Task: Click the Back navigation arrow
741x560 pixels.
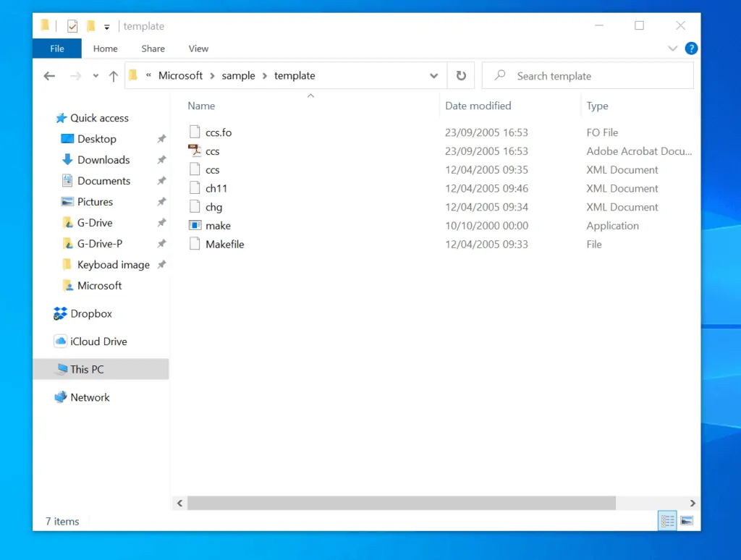Action: pyautogui.click(x=48, y=75)
